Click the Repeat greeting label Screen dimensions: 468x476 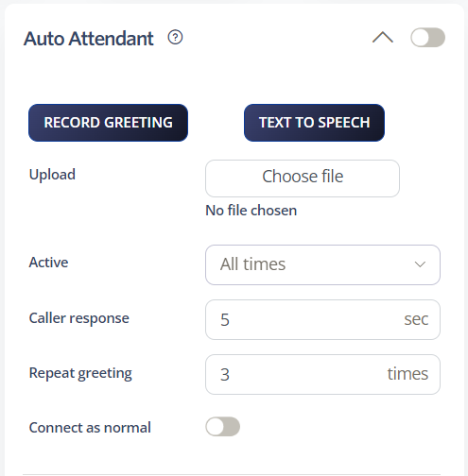pos(80,373)
